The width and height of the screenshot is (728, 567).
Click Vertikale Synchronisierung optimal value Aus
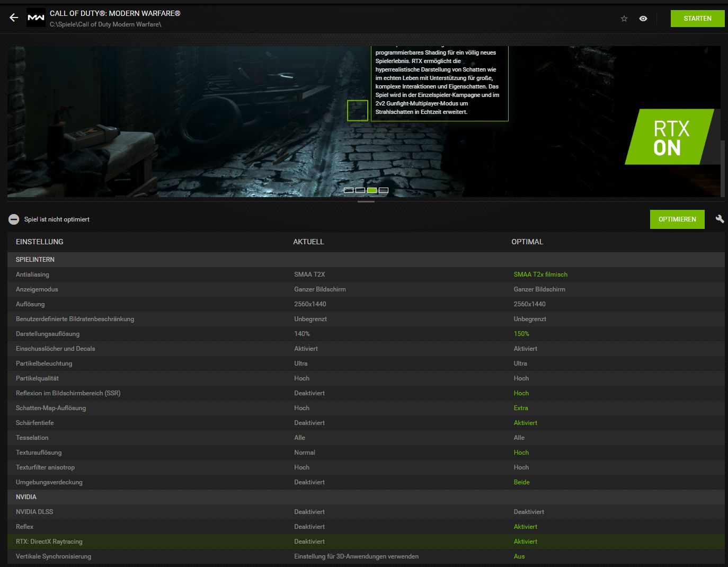pos(519,556)
